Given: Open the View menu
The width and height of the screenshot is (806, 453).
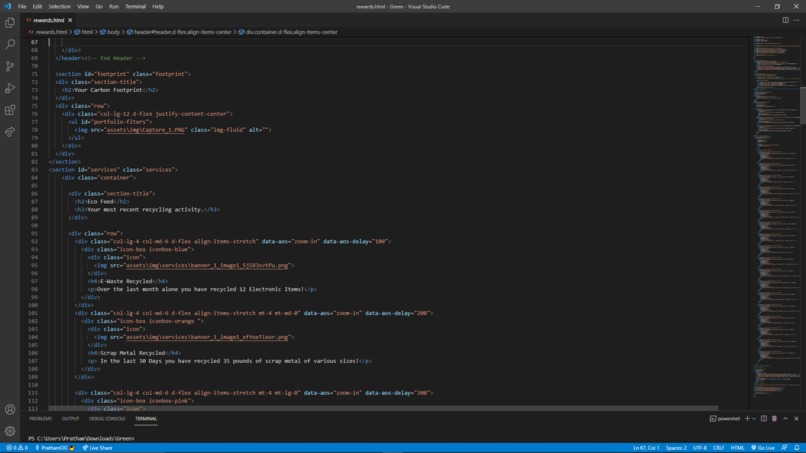Looking at the screenshot, I should click(83, 7).
